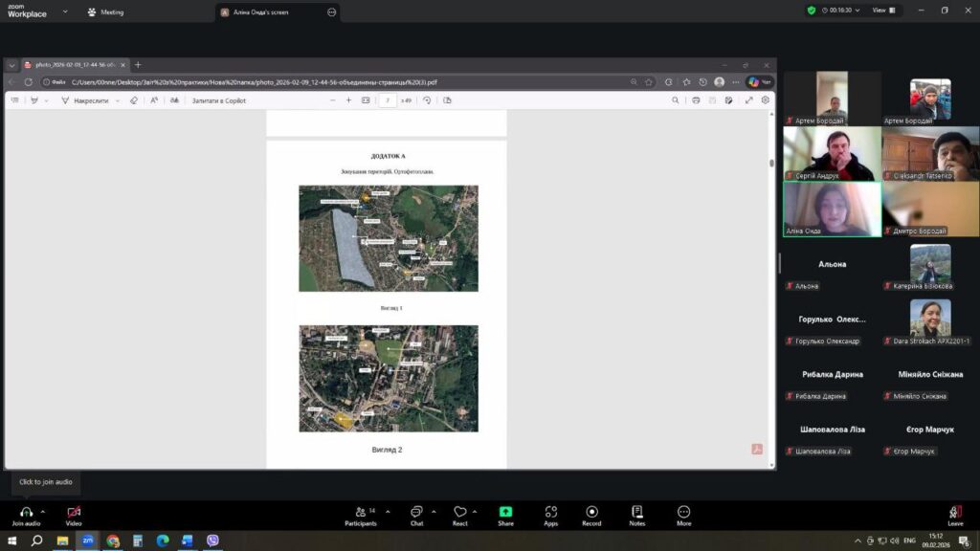Viewport: 980px width, 551px height.
Task: Start video with the camera icon
Action: tap(74, 512)
